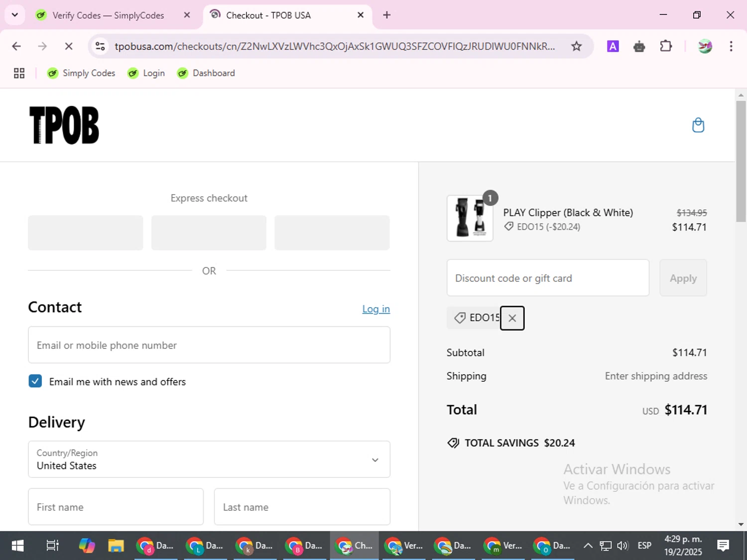Open the notifications center icon
Screen dimensions: 747x560
[723, 546]
